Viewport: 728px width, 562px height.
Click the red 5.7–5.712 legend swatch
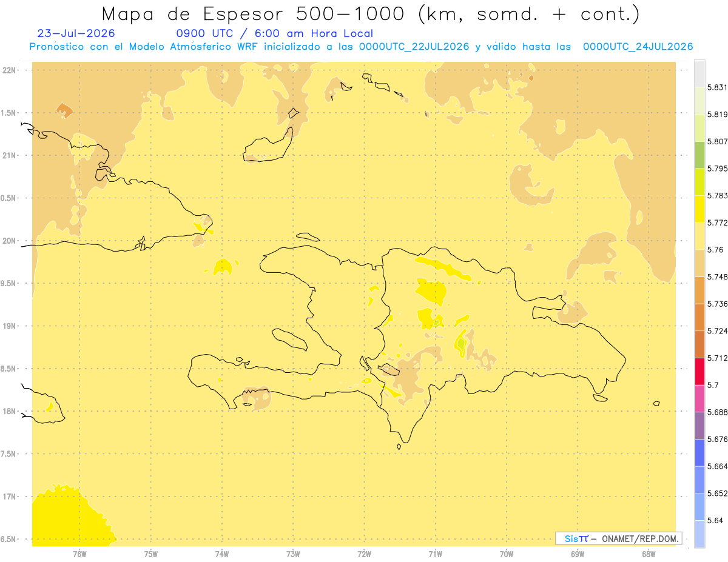pyautogui.click(x=699, y=371)
